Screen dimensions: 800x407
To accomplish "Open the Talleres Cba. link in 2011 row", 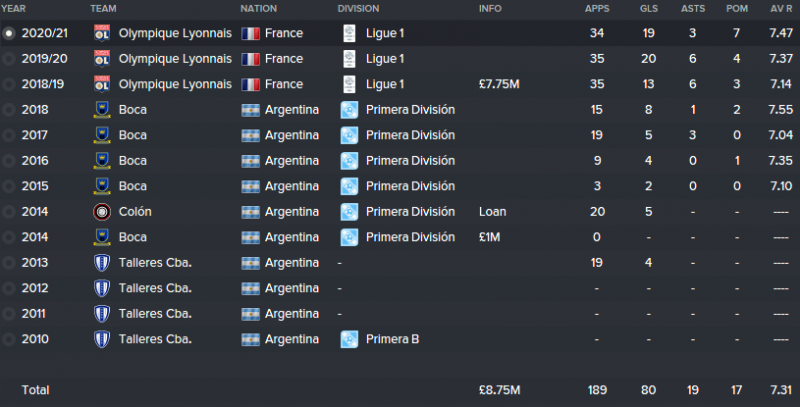I will (155, 314).
